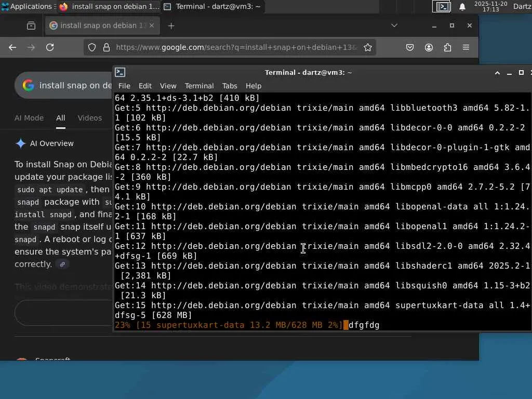The height and width of the screenshot is (399, 532).
Task: Bookmark this page with star icon
Action: click(x=368, y=47)
